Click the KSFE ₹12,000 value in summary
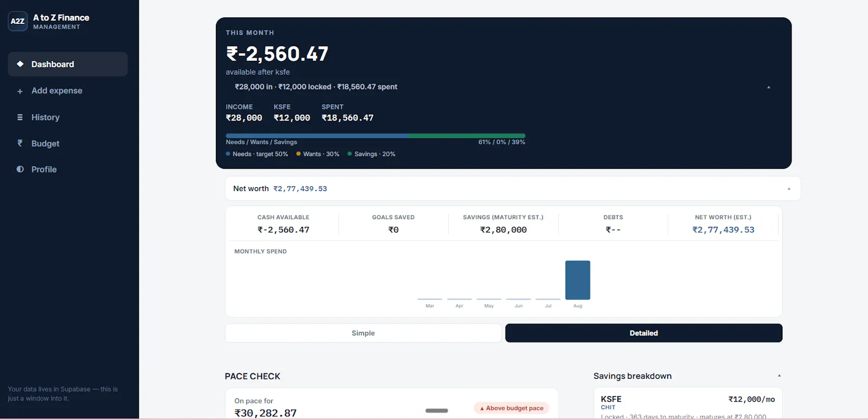The width and height of the screenshot is (868, 419). (x=292, y=118)
